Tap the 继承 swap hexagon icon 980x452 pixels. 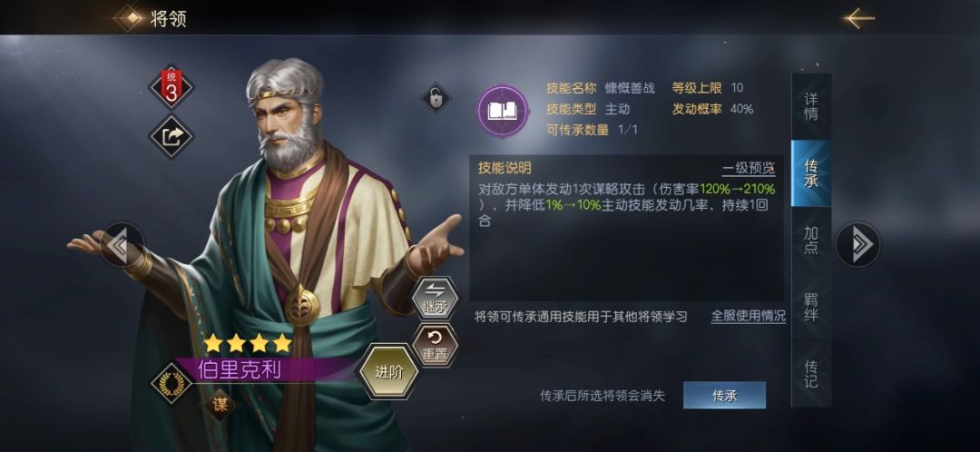pyautogui.click(x=435, y=298)
